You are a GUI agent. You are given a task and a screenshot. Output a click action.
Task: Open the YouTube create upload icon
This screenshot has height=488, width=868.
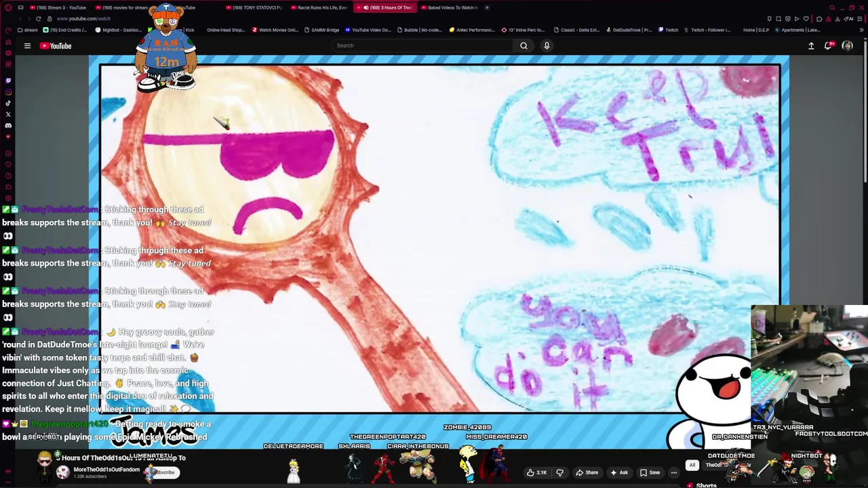(811, 45)
